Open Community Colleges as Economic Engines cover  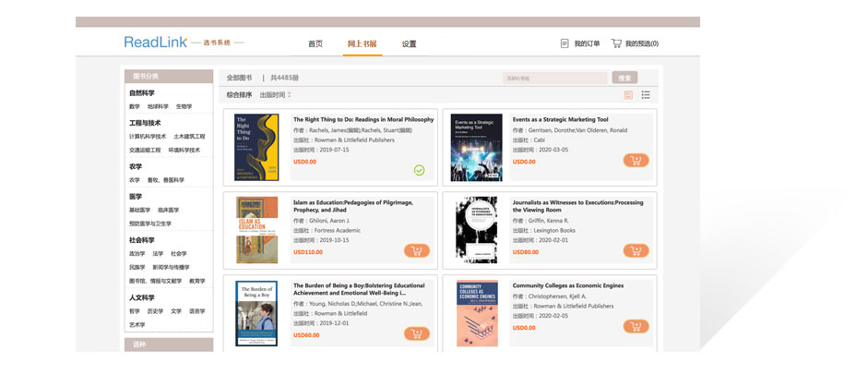tap(477, 313)
